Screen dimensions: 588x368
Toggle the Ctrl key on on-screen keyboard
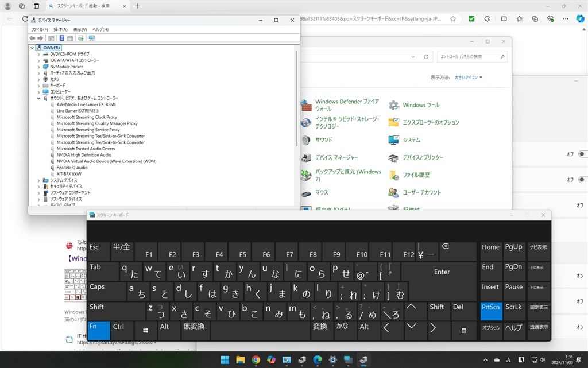(122, 331)
